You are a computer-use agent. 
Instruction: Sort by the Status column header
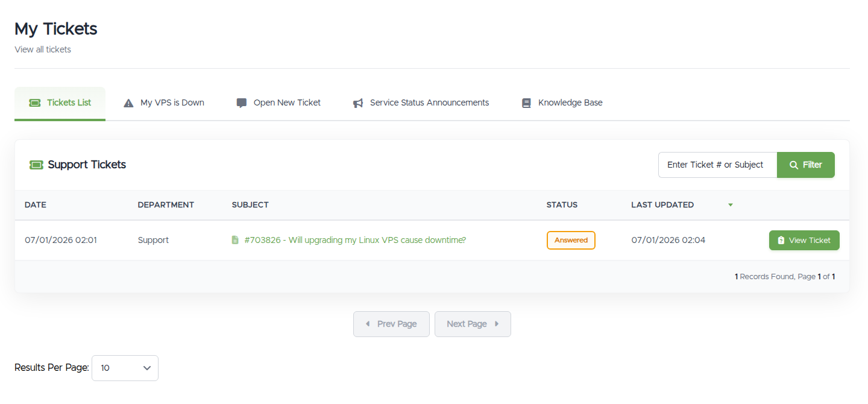(562, 205)
